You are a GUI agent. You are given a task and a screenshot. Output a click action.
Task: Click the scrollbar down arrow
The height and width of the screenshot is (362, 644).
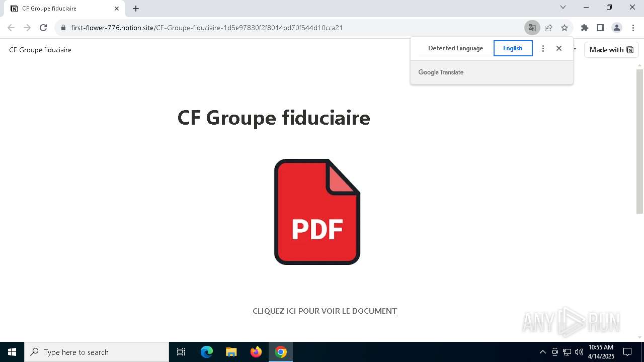coord(640,337)
